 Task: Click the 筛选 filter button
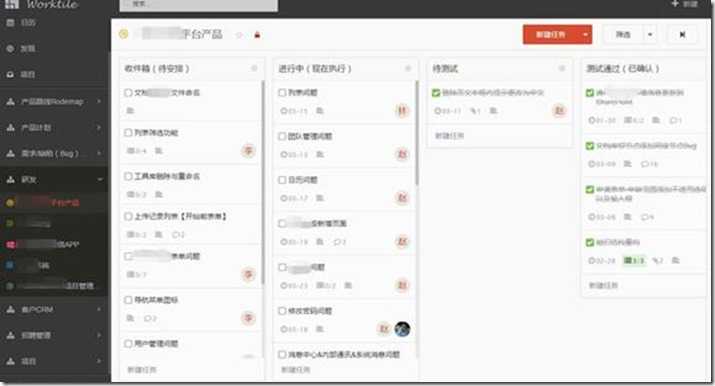coord(623,35)
